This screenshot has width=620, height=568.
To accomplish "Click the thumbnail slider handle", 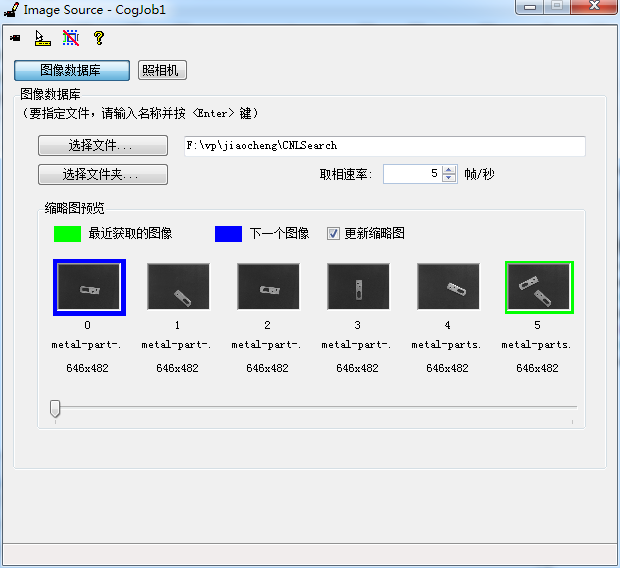I will click(55, 408).
